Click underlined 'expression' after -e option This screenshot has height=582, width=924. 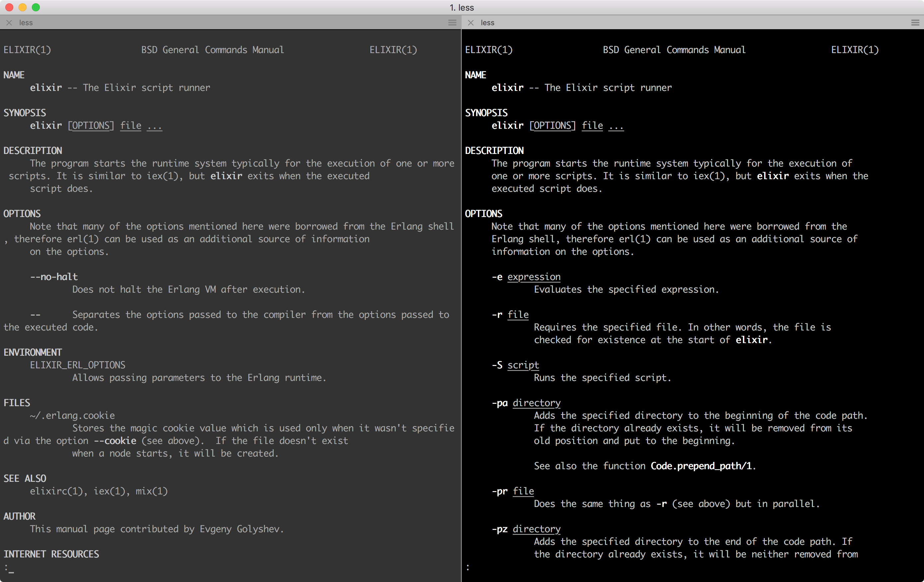tap(534, 277)
